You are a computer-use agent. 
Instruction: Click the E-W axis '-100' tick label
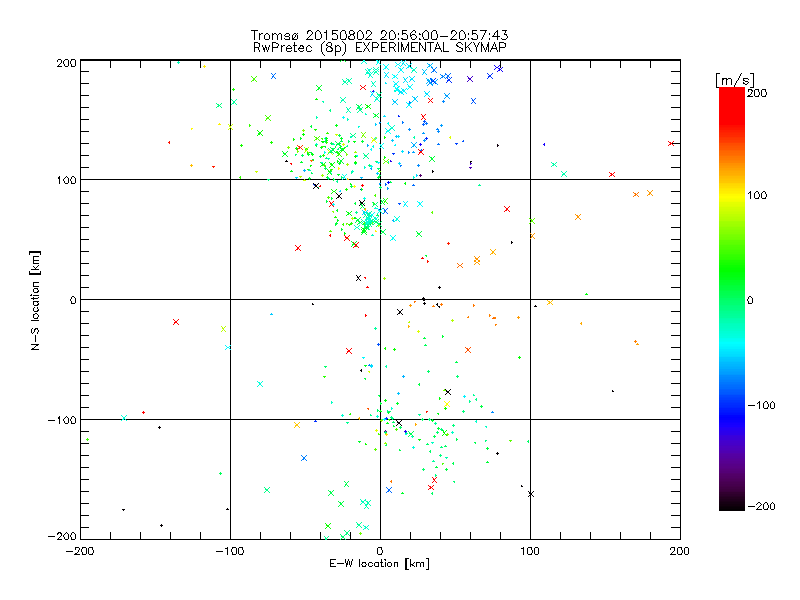click(x=230, y=551)
